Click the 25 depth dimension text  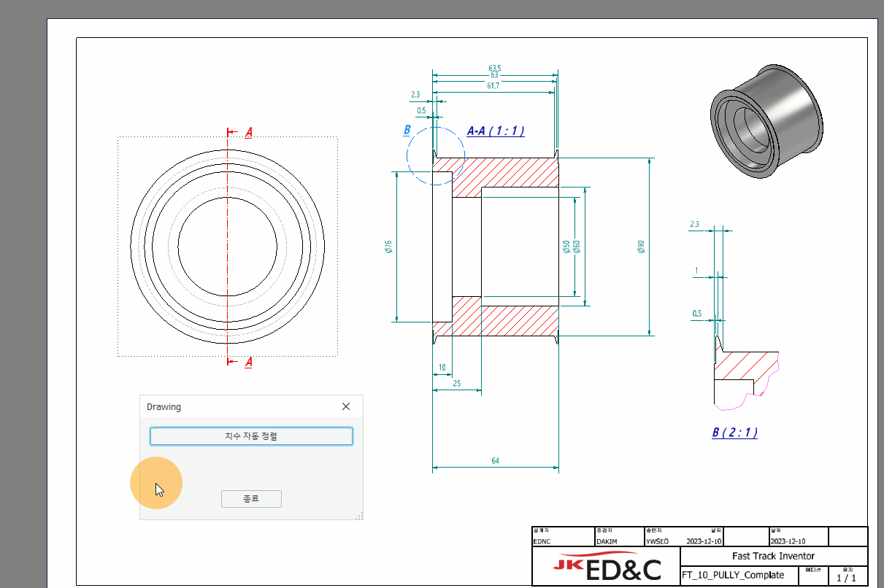point(456,383)
